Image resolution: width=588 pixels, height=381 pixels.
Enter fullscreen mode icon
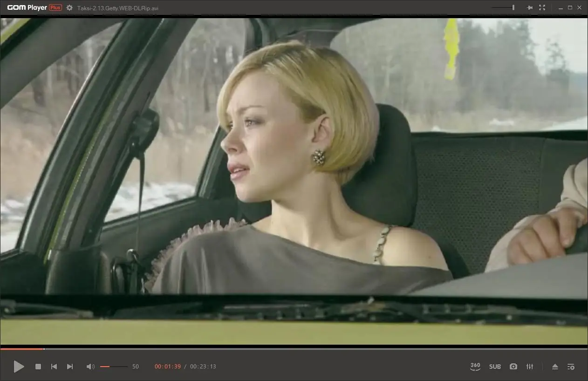(542, 7)
